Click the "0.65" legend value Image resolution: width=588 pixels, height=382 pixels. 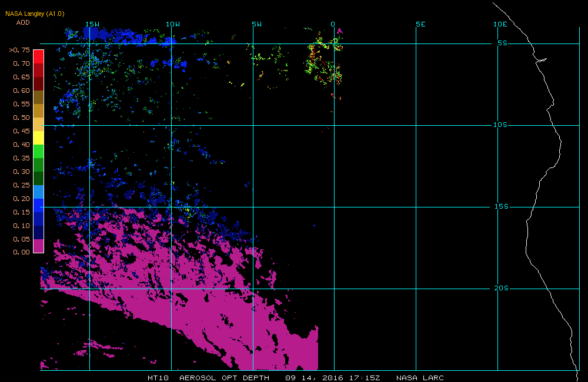point(21,77)
